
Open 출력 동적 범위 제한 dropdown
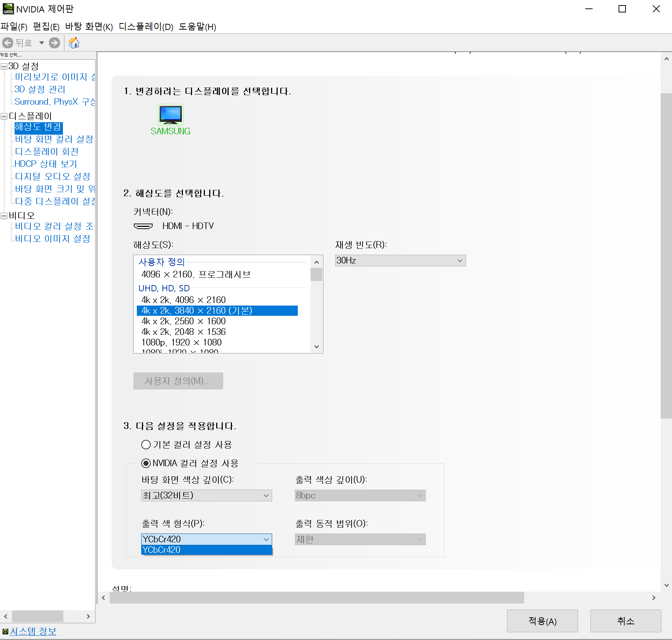click(x=360, y=539)
